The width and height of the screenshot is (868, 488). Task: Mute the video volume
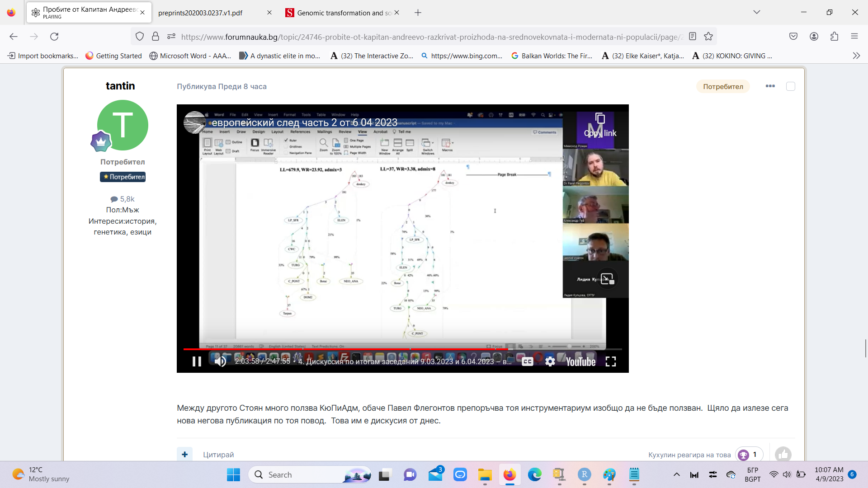[220, 361]
